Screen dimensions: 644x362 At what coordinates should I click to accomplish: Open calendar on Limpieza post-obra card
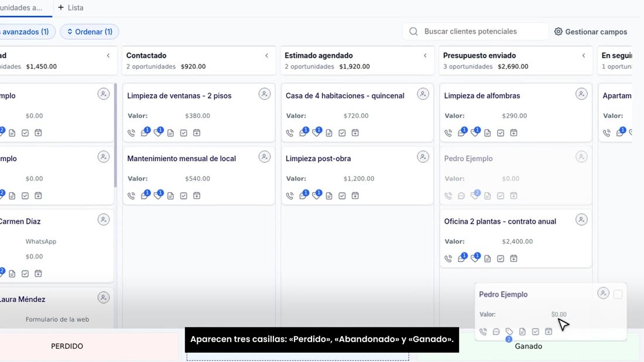(355, 196)
